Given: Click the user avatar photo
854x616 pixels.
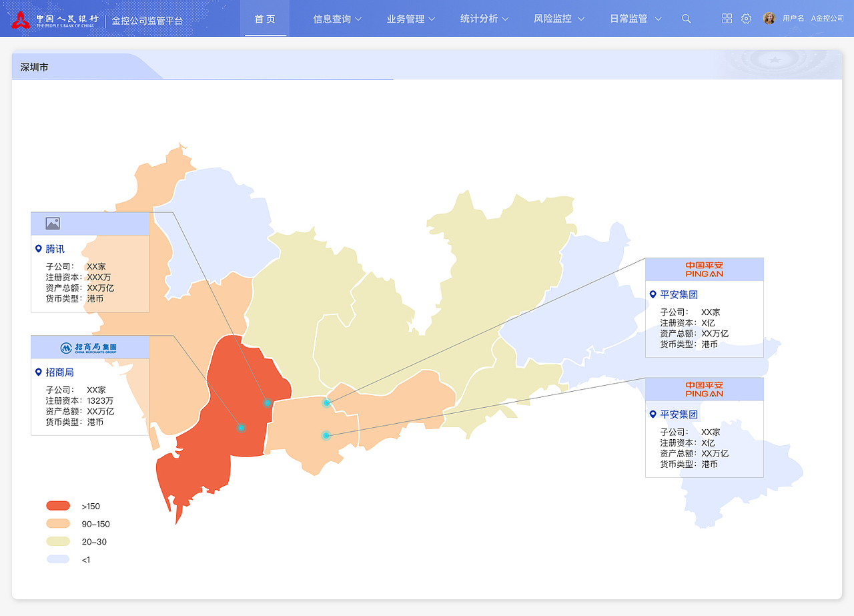Looking at the screenshot, I should (x=769, y=19).
